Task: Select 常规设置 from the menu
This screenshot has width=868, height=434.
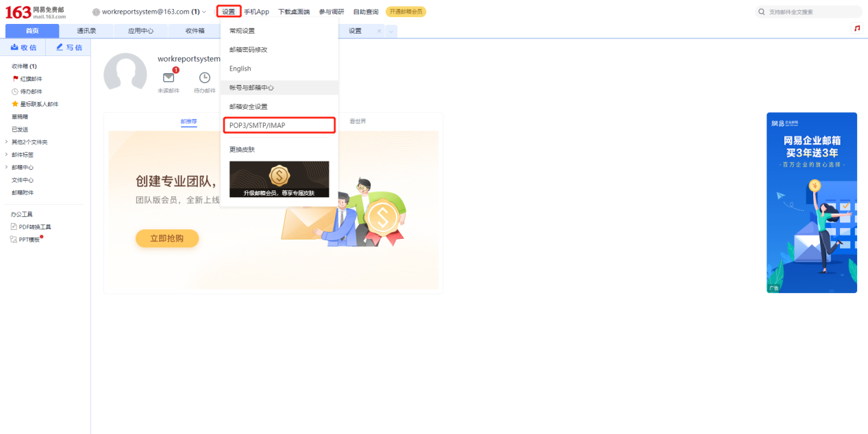Action: [x=279, y=31]
